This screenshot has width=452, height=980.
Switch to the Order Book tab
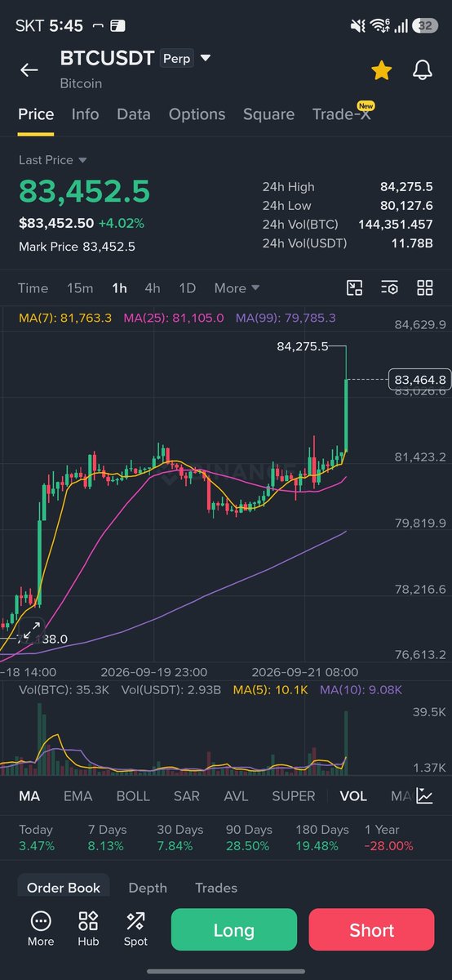click(x=64, y=888)
